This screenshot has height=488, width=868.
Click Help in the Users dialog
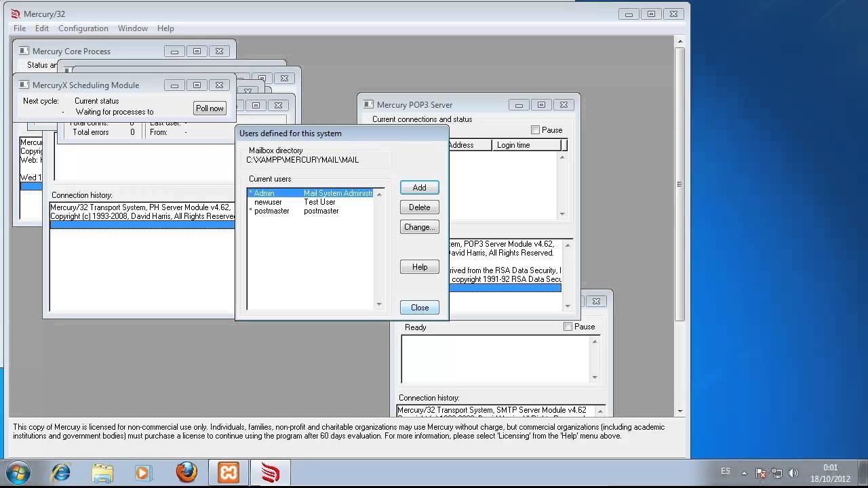coord(419,267)
